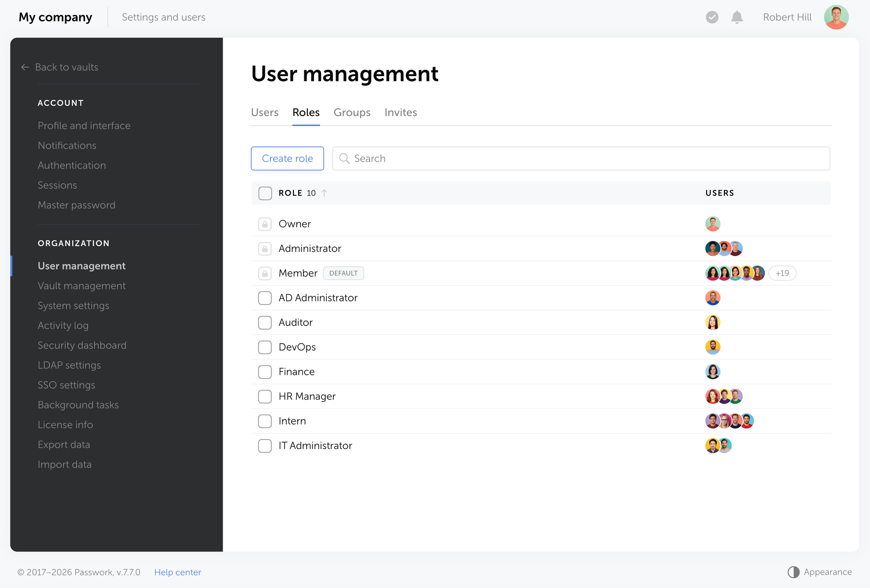Click the My company logo title

(x=55, y=17)
